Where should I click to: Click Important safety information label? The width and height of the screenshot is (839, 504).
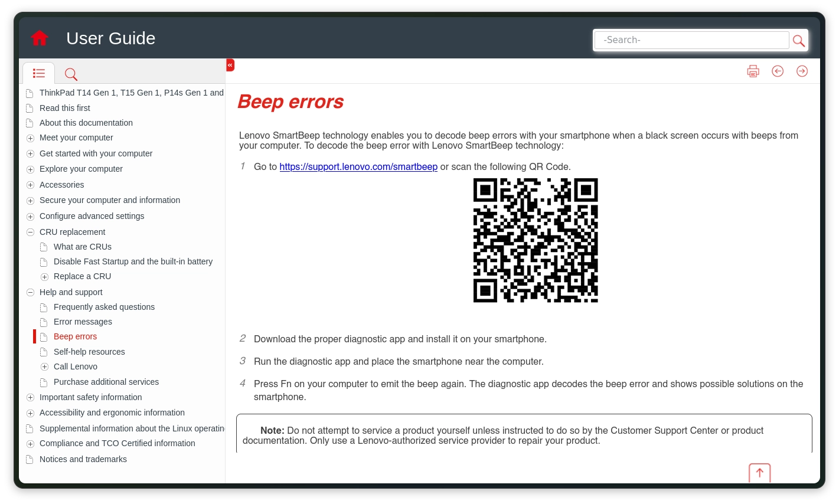point(91,397)
